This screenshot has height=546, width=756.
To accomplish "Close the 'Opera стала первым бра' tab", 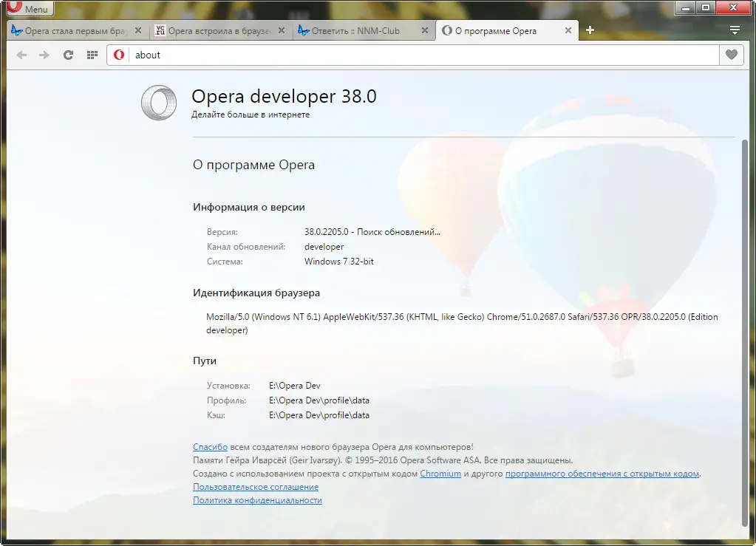I will point(138,30).
